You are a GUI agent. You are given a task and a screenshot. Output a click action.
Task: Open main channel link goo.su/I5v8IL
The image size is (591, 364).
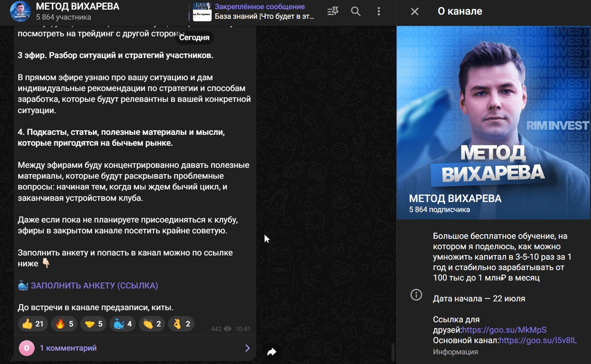[x=538, y=340]
